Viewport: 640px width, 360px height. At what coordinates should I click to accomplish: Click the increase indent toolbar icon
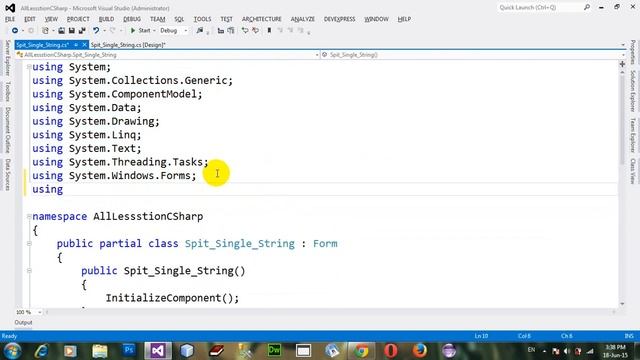231,31
